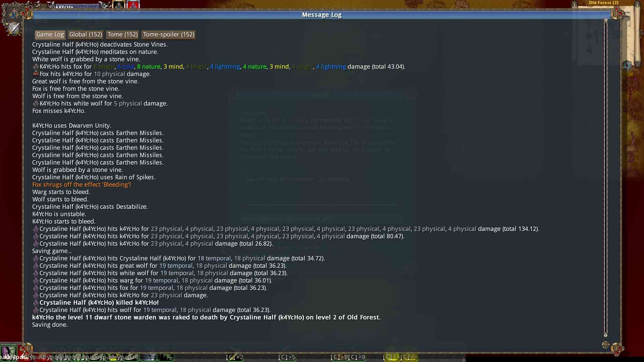
Task: Click 'hits great wolf for 19 temporal' line
Action: click(160, 266)
